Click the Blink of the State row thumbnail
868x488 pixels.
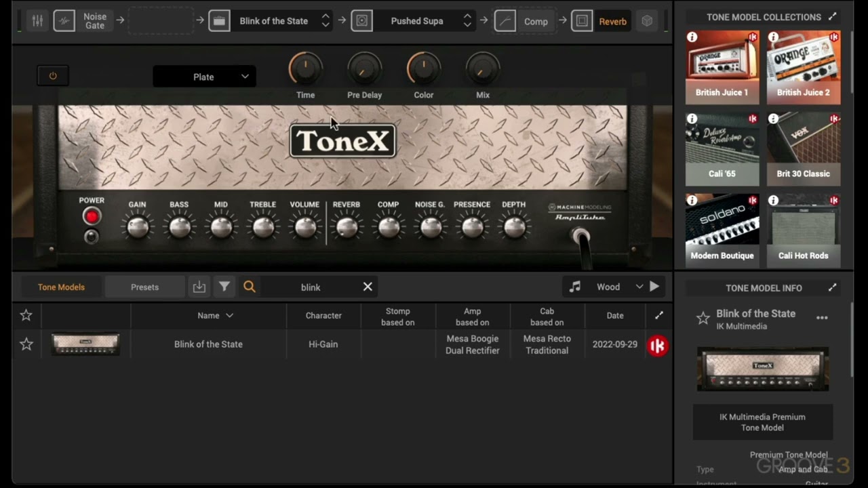pos(85,344)
